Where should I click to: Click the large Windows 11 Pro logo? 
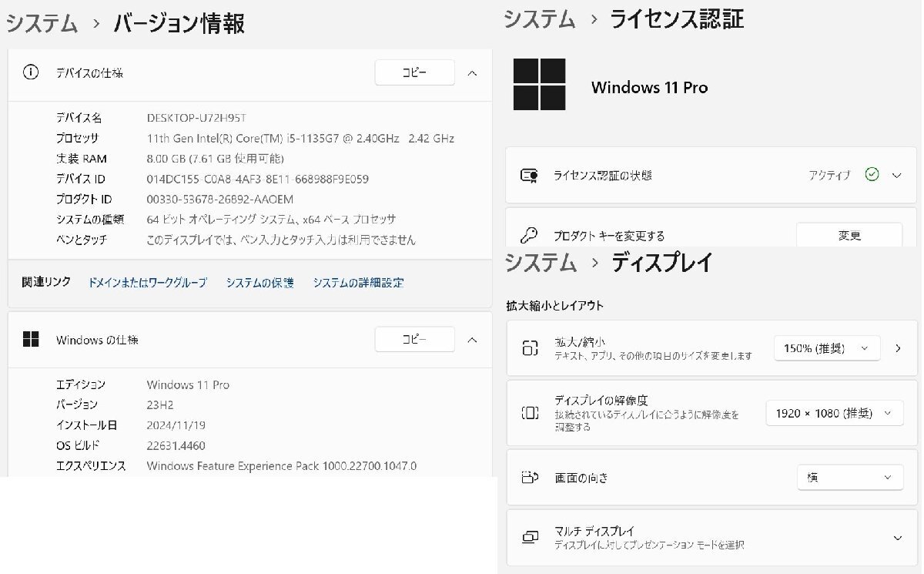(540, 85)
